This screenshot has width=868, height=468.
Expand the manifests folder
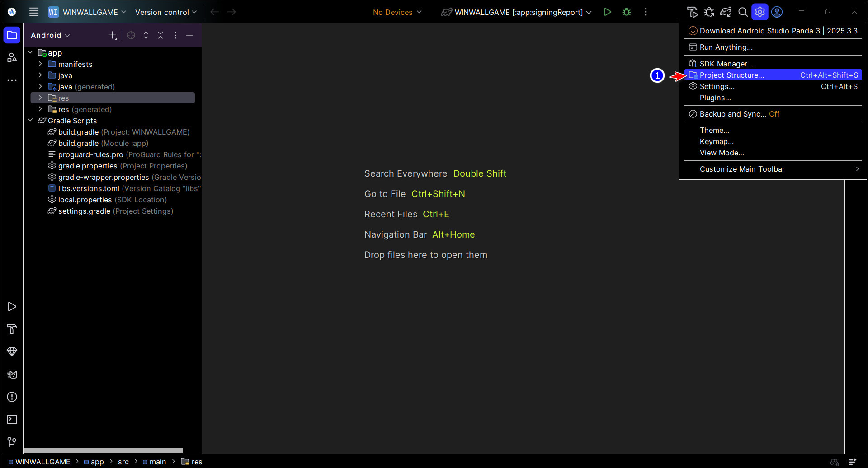click(x=40, y=64)
